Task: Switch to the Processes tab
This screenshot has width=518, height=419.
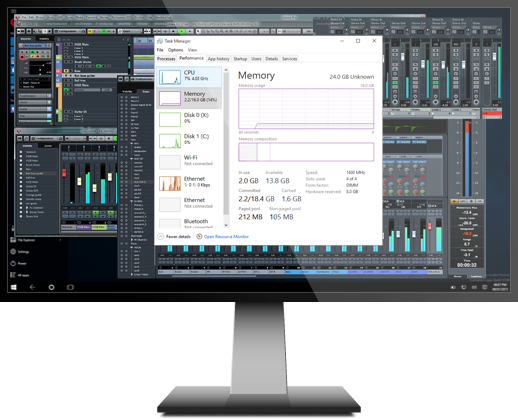Action: pyautogui.click(x=166, y=59)
